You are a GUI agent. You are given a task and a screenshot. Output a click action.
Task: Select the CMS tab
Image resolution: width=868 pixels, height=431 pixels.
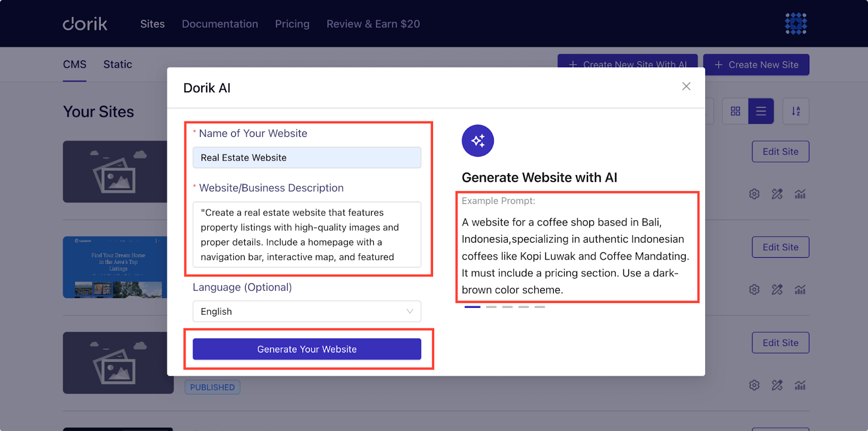point(75,65)
